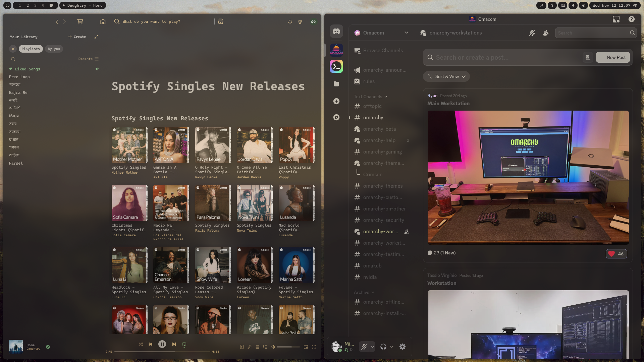Open the omarchy-help channel
This screenshot has width=644, height=362.
coord(379,140)
